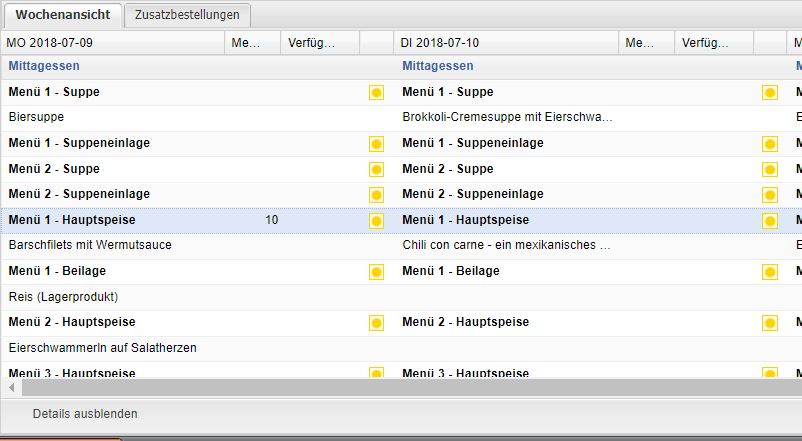Switch to the Zusatzbestellungen tab
Image resolution: width=802 pixels, height=441 pixels.
(186, 15)
